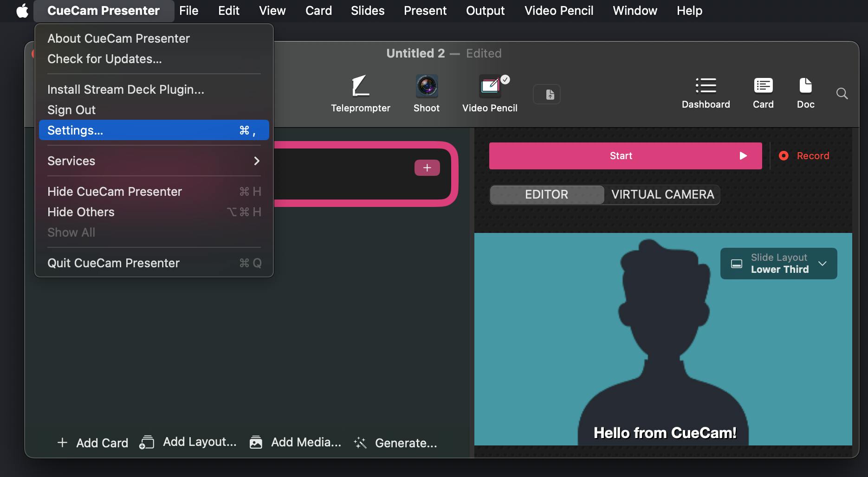
Task: Choose Install Stream Deck Plugin...
Action: tap(154, 90)
